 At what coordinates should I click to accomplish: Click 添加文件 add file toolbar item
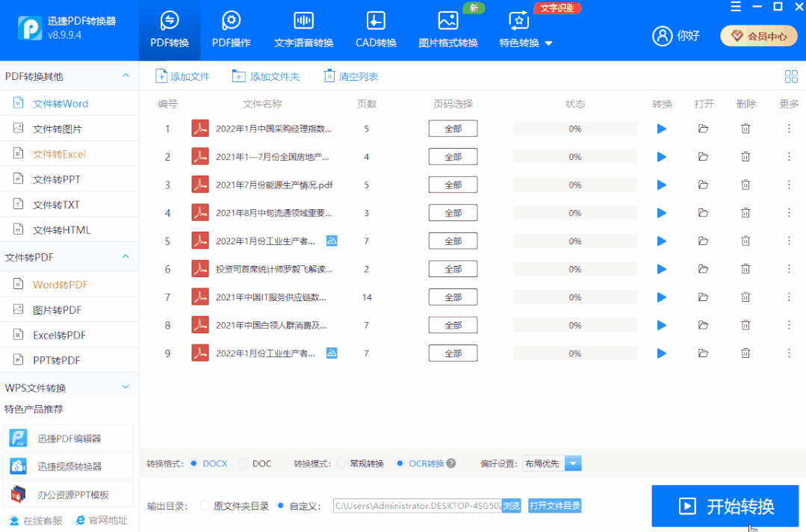(x=182, y=77)
